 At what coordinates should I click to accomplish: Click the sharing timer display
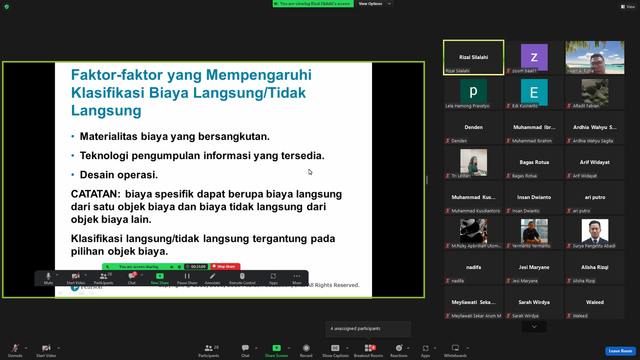click(196, 267)
